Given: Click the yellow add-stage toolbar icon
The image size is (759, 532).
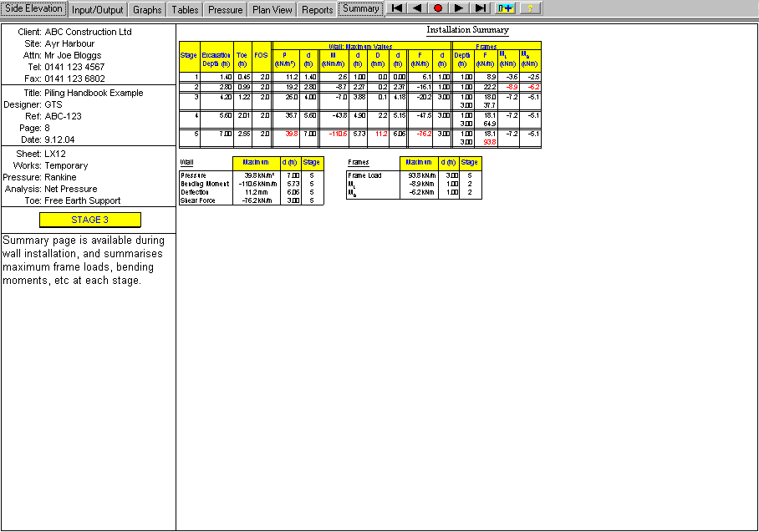Looking at the screenshot, I should [x=505, y=8].
